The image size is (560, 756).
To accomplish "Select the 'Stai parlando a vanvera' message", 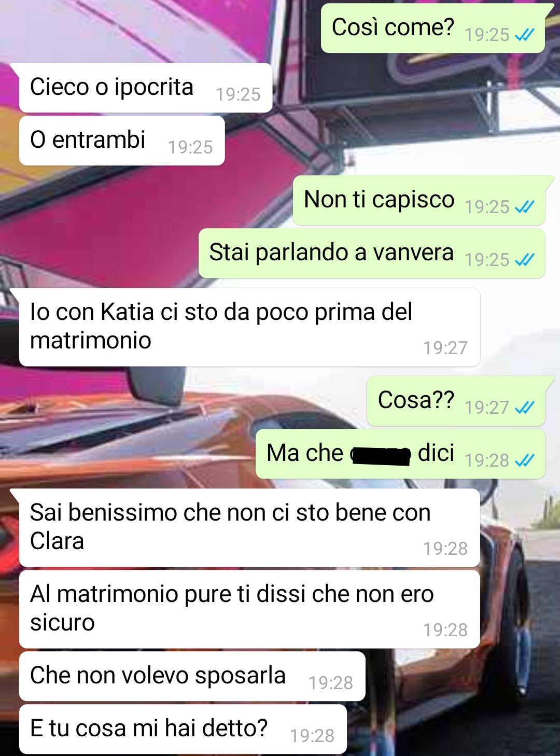I will (x=372, y=253).
